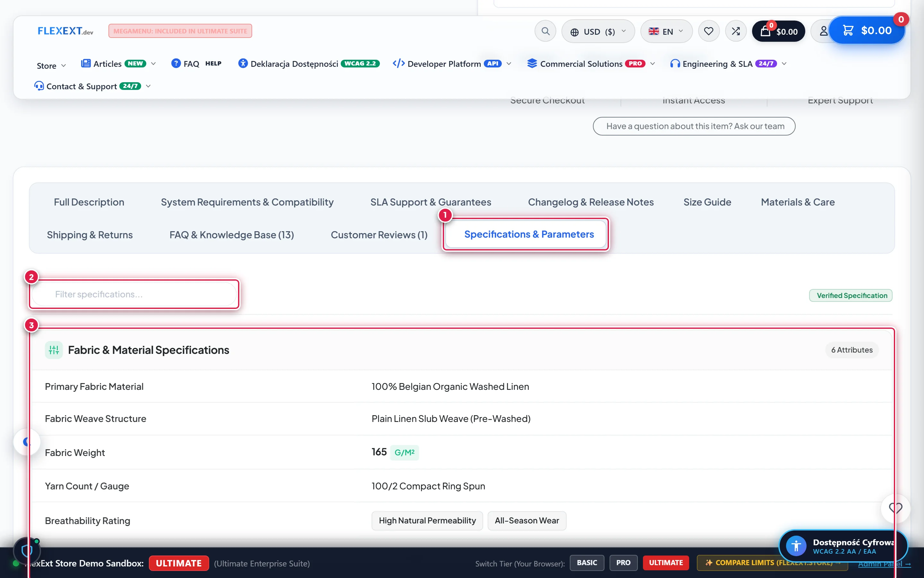924x578 pixels.
Task: Open the FAQ help menu item
Action: tap(196, 64)
